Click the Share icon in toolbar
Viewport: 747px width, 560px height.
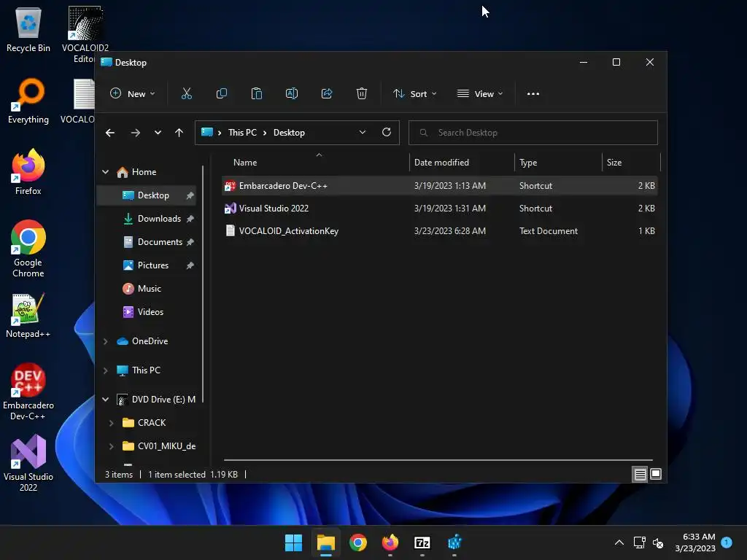(x=327, y=93)
